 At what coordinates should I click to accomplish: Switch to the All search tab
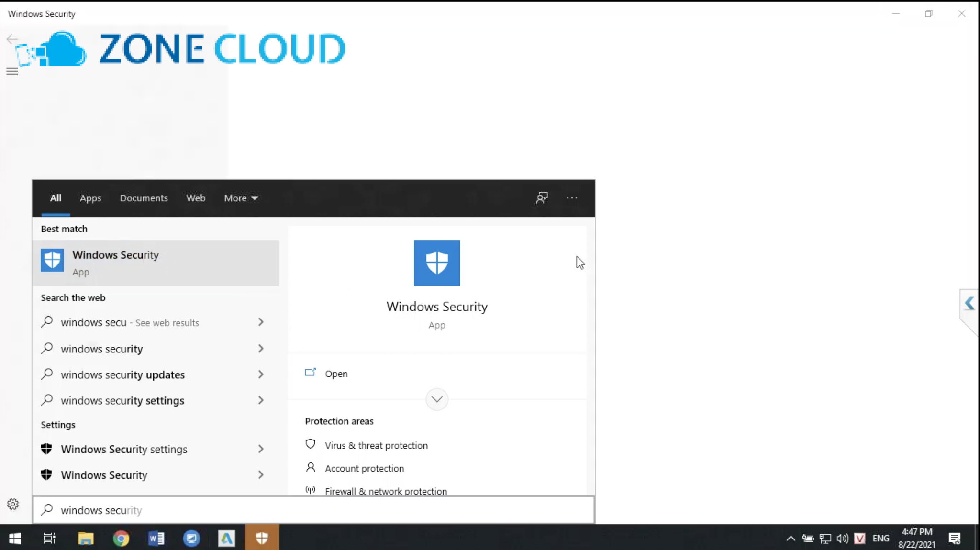tap(56, 198)
